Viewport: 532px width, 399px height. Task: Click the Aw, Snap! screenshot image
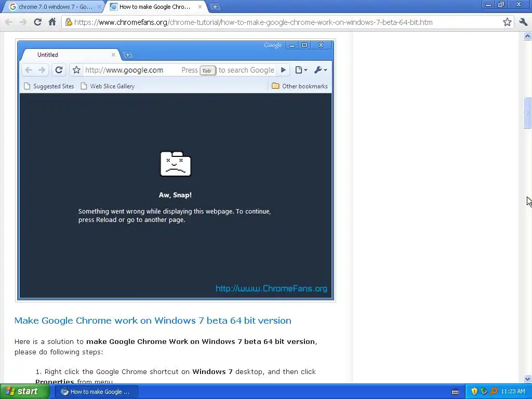(x=176, y=170)
